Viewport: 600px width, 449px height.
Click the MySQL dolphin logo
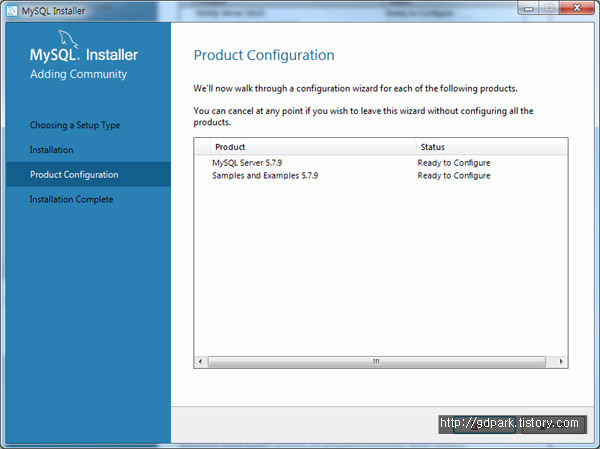pos(68,39)
